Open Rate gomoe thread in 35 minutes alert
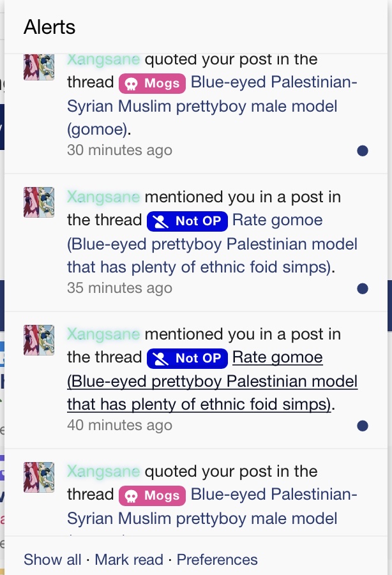 (213, 244)
